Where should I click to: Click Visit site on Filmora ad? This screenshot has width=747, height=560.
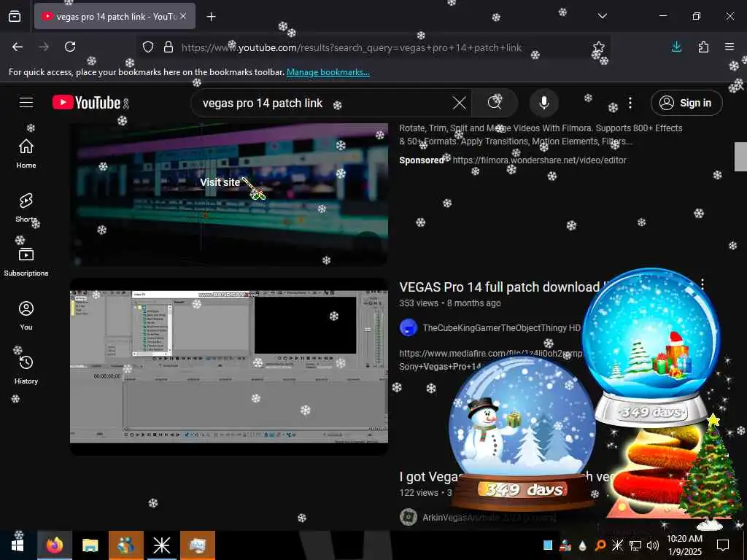point(220,182)
